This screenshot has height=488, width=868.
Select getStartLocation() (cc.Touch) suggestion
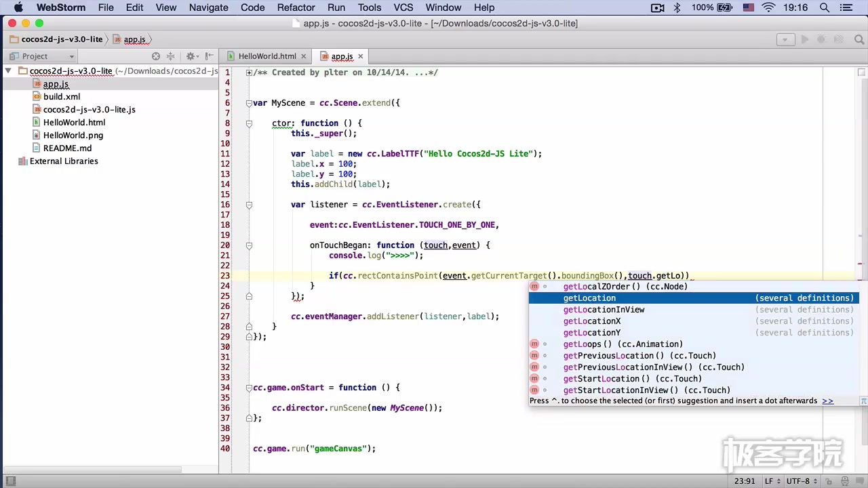(694, 379)
